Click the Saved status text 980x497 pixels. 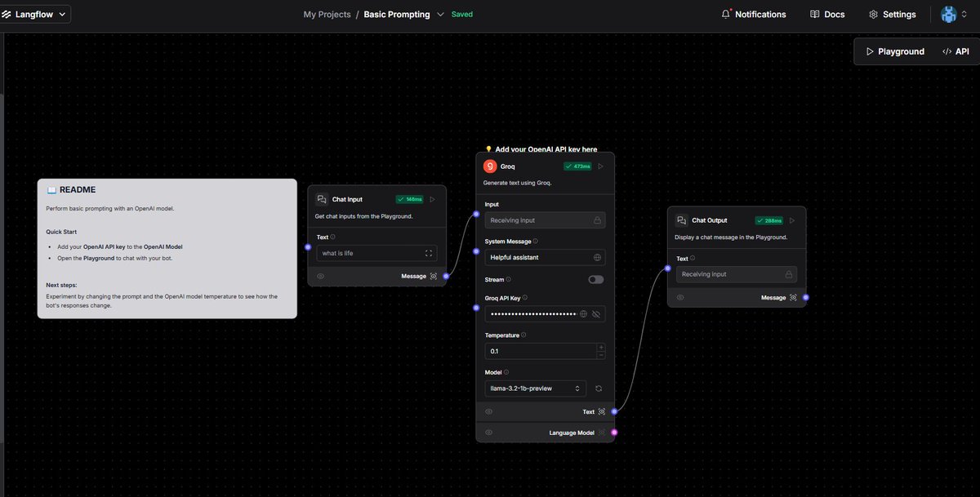pyautogui.click(x=462, y=15)
